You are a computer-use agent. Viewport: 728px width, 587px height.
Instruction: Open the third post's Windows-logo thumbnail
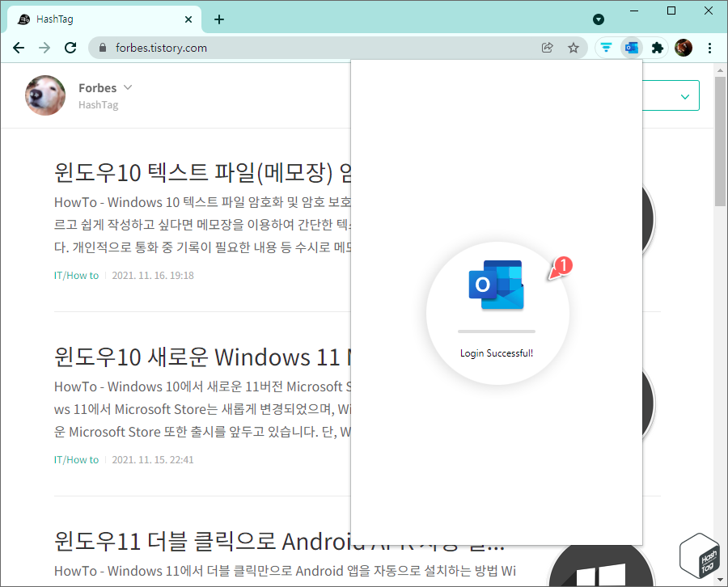[602, 566]
